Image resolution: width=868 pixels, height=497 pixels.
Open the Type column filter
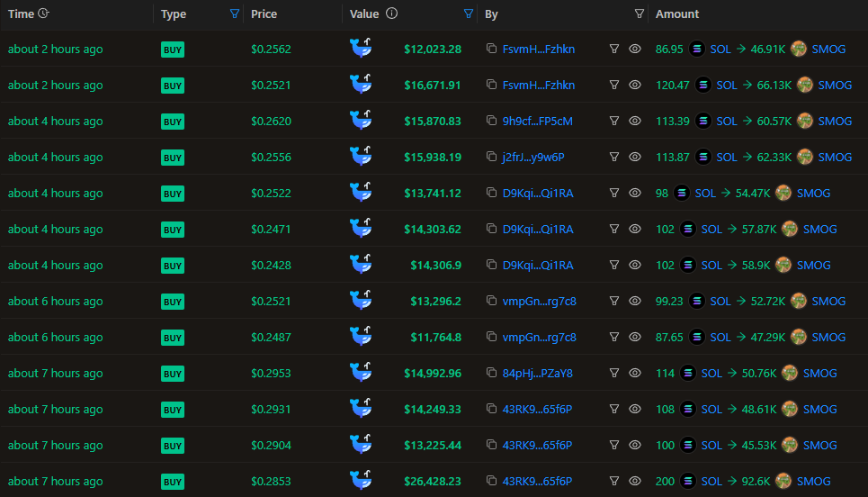point(235,14)
